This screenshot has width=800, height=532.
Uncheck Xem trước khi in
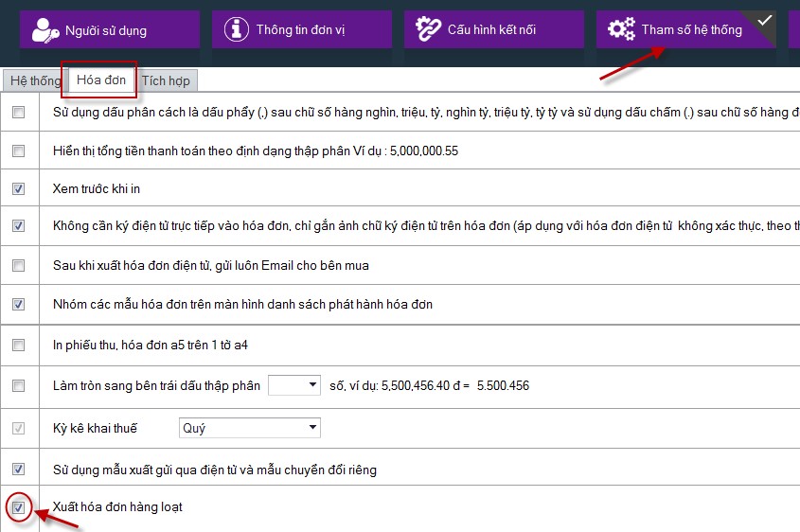tap(19, 188)
